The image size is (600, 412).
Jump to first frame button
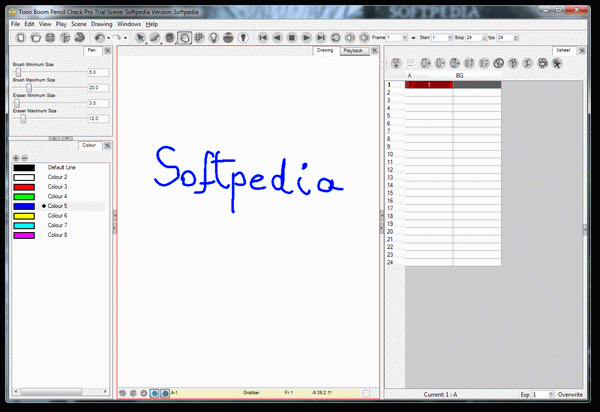coord(262,37)
